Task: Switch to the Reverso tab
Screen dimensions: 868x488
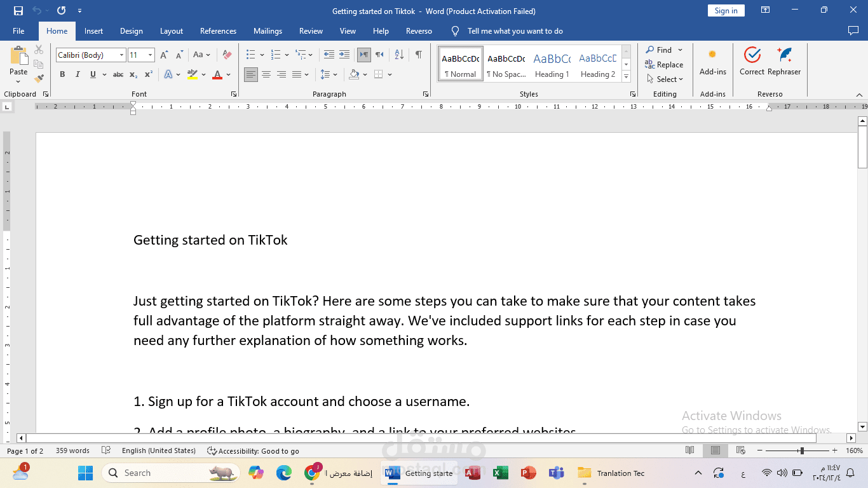Action: 419,30
